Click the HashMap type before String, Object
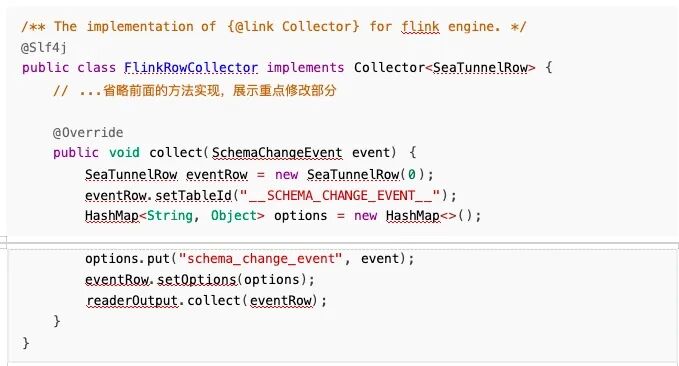Image resolution: width=679 pixels, height=366 pixels. pyautogui.click(x=112, y=216)
